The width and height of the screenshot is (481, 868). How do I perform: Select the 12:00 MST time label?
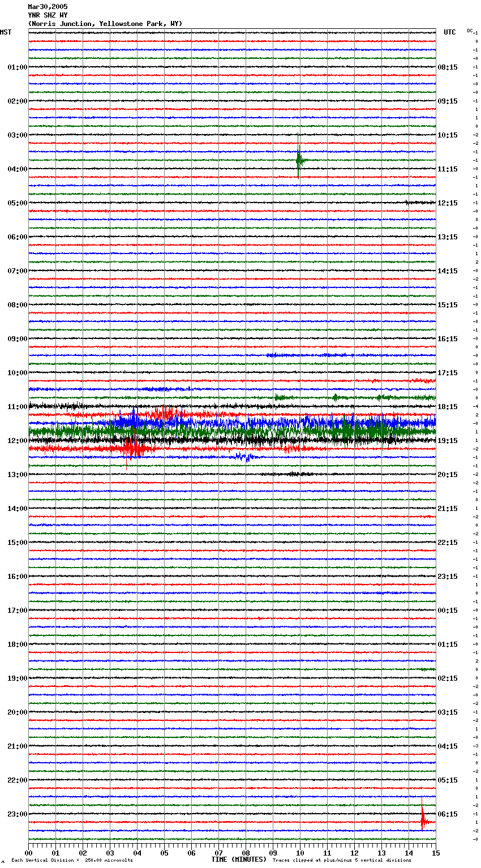click(18, 441)
